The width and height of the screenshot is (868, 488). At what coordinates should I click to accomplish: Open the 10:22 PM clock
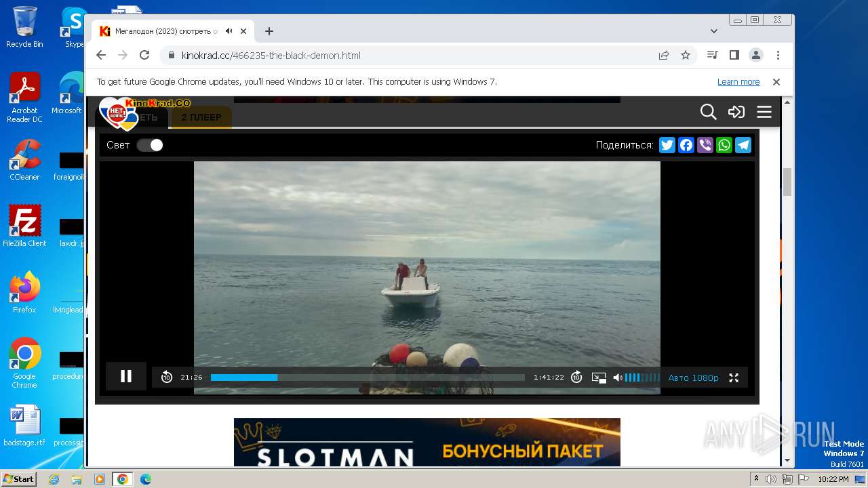833,479
